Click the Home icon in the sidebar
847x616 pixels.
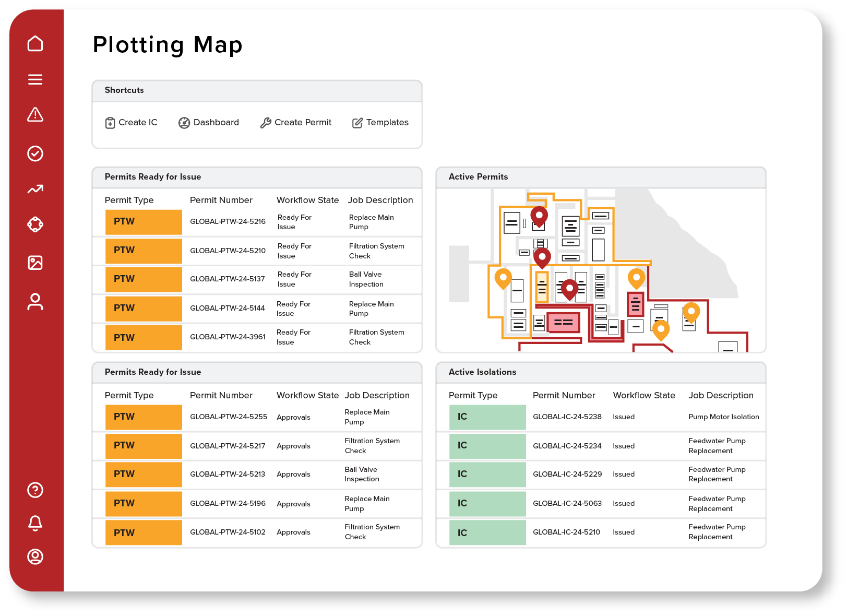pos(35,44)
